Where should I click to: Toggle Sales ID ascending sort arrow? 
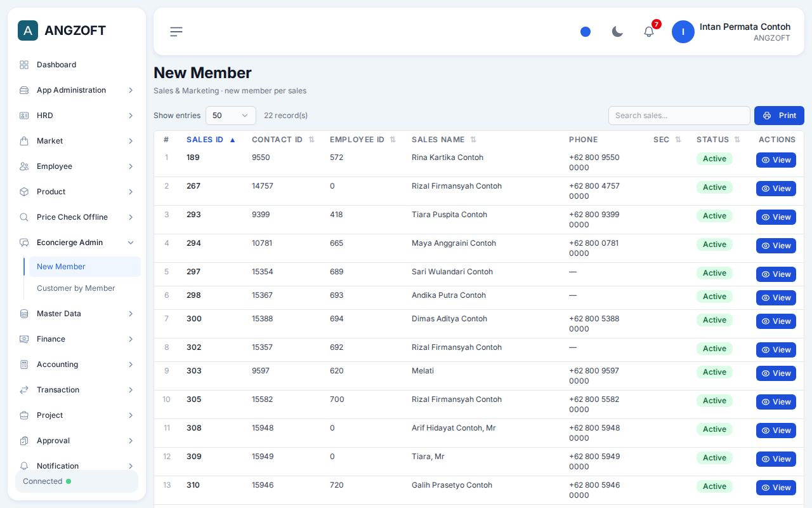[x=232, y=140]
